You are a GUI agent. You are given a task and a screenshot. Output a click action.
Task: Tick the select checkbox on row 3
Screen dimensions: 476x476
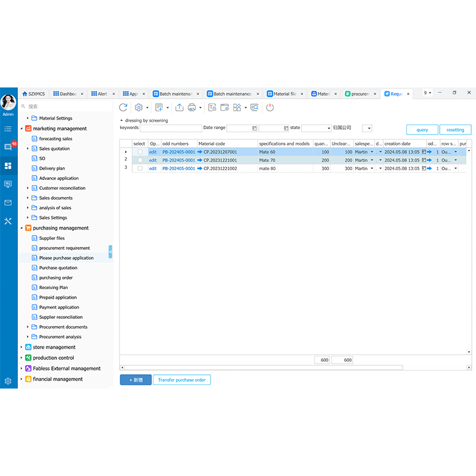pos(141,168)
